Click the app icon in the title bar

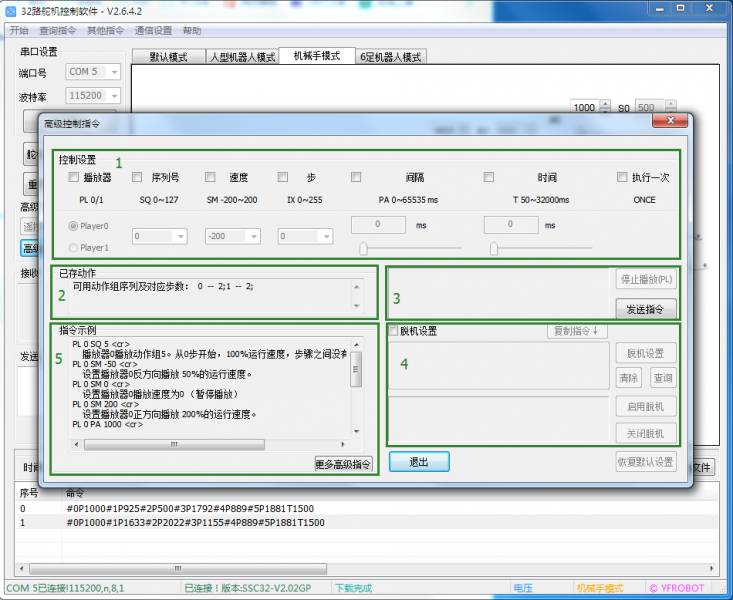[10, 11]
